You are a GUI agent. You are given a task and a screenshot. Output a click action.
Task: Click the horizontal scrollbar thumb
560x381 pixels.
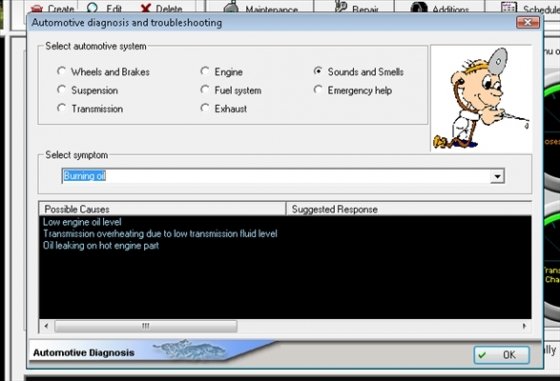click(x=146, y=326)
